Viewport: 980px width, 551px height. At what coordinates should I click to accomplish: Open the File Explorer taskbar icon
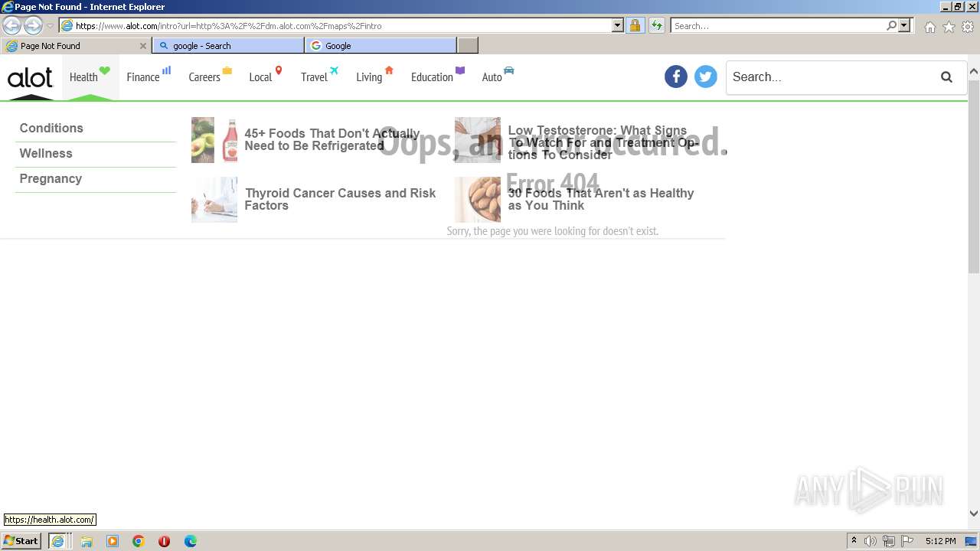click(x=87, y=541)
